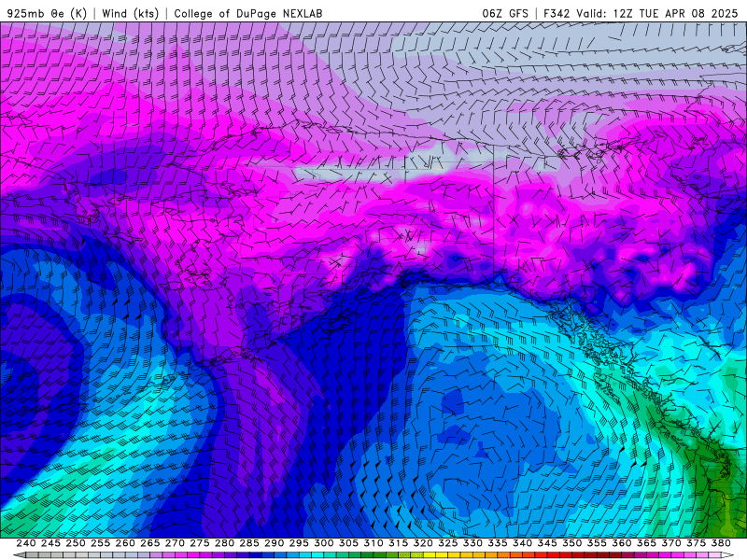The image size is (747, 560).
Task: Click the '06Z GFS' model run label
Action: 505,13
